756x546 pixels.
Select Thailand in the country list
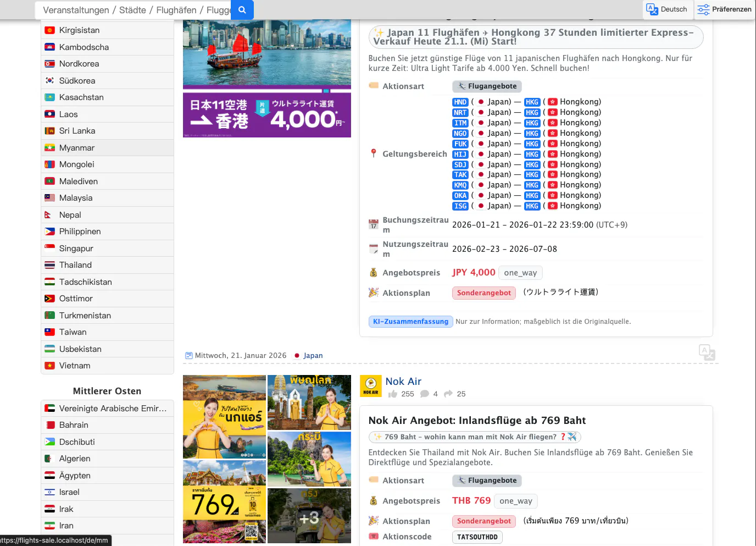[x=108, y=265]
